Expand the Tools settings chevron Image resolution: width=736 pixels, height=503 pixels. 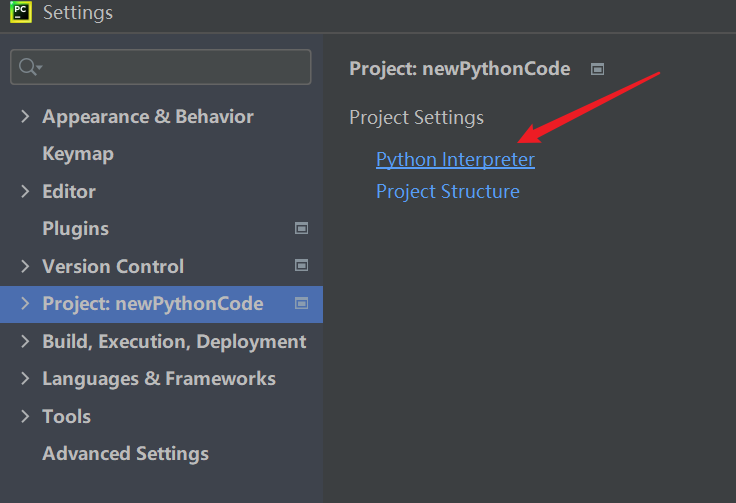coord(25,416)
